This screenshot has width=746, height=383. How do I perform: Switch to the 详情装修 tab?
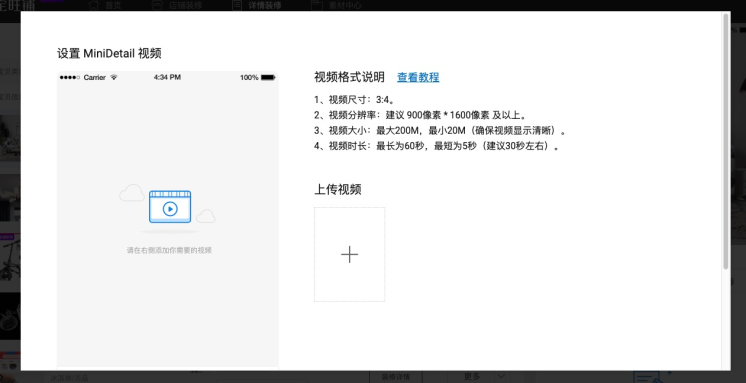265,5
